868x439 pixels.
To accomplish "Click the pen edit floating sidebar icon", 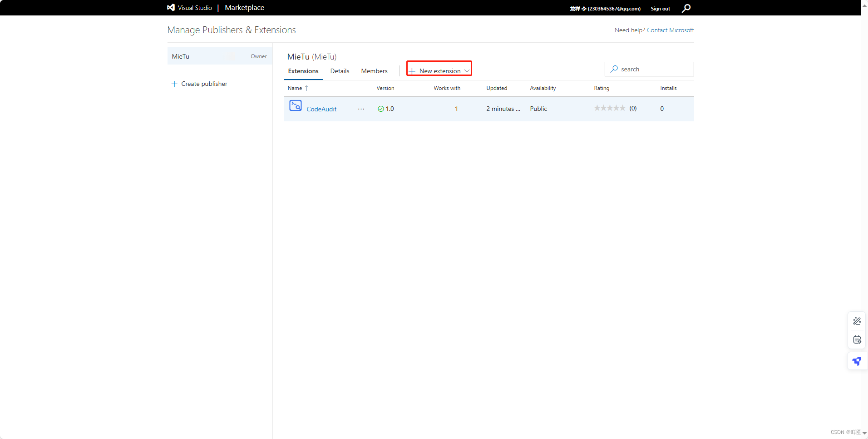I will click(x=857, y=321).
